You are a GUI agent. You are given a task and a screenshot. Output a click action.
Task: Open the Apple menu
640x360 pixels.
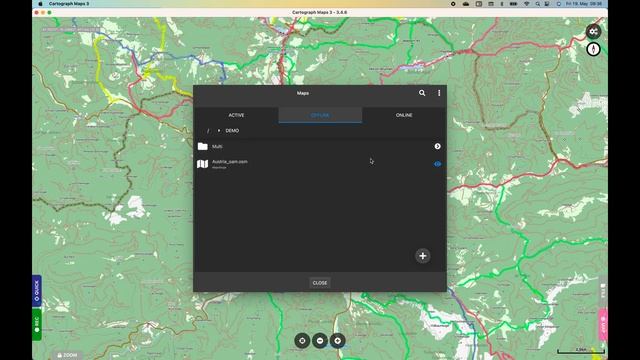[x=40, y=4]
